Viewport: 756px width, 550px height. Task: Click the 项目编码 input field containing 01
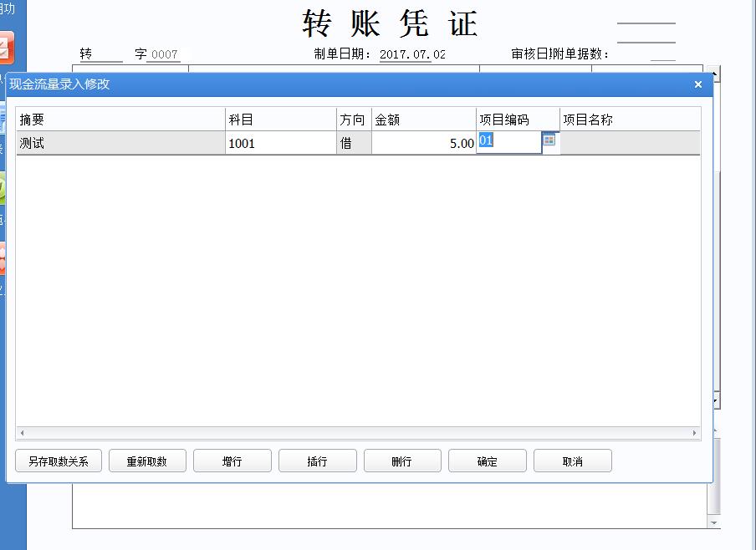[x=508, y=142]
